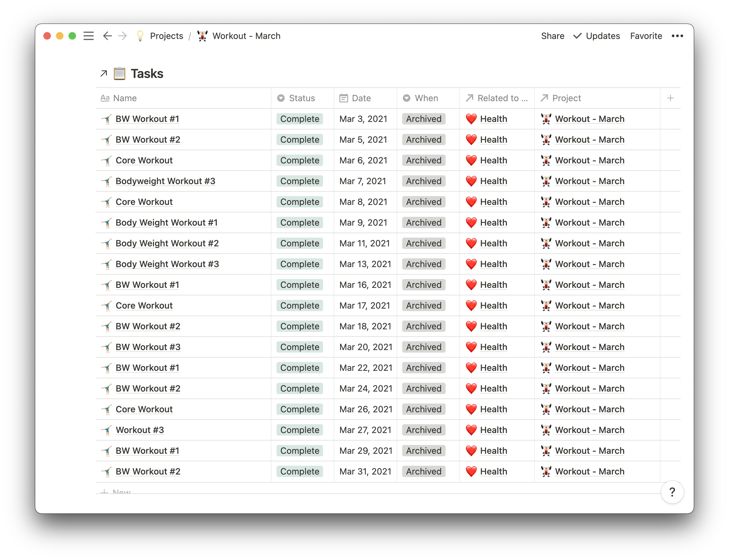Open the Date column header menu
This screenshot has height=560, width=729.
(x=361, y=98)
